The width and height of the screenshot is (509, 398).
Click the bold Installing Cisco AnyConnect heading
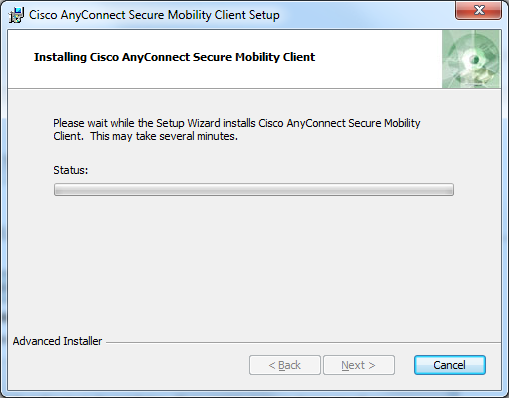174,57
